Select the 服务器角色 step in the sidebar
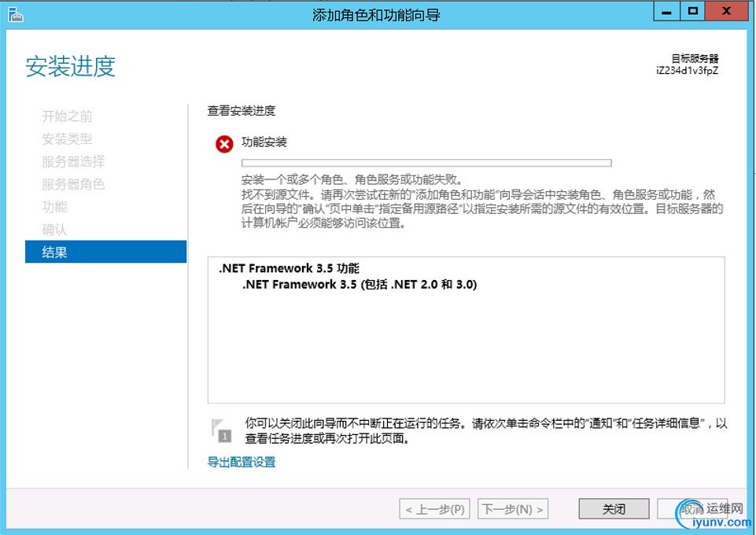The width and height of the screenshot is (756, 535). [x=73, y=184]
